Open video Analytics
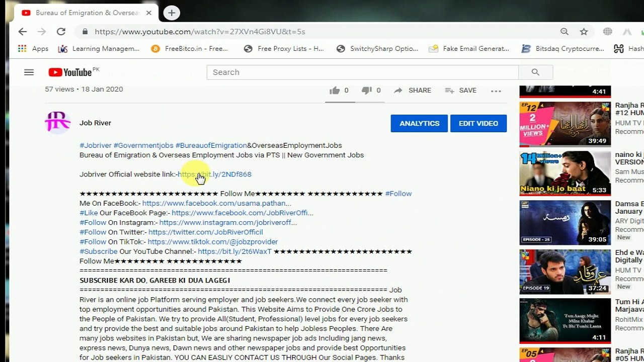This screenshot has height=362, width=644. tap(419, 123)
